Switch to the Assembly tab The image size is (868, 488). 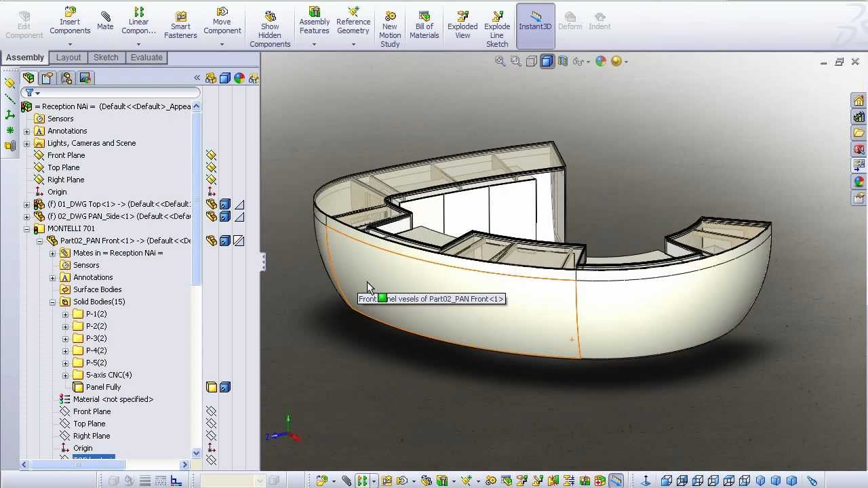[25, 58]
